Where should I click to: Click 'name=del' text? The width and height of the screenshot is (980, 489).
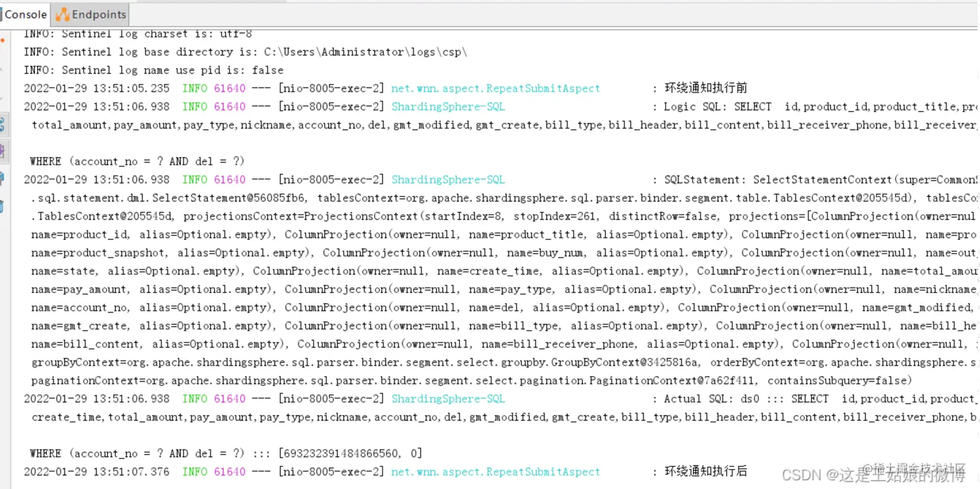(x=495, y=307)
